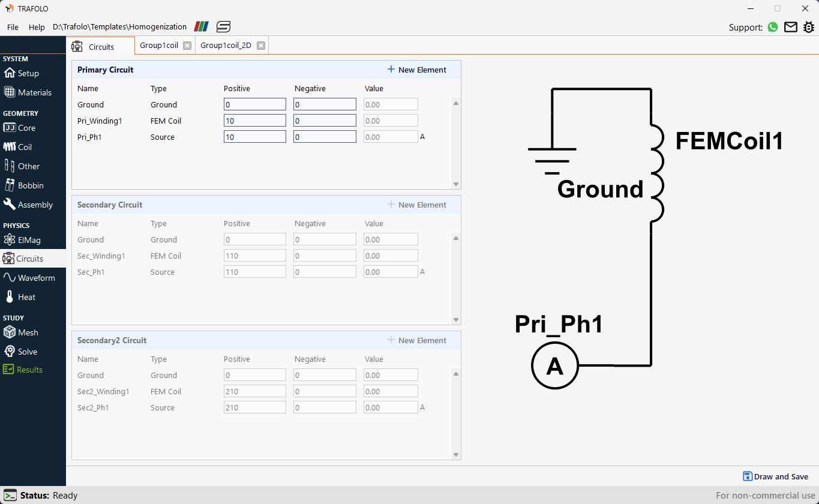Send support email via envelope icon
This screenshot has width=819, height=504.
pyautogui.click(x=791, y=27)
